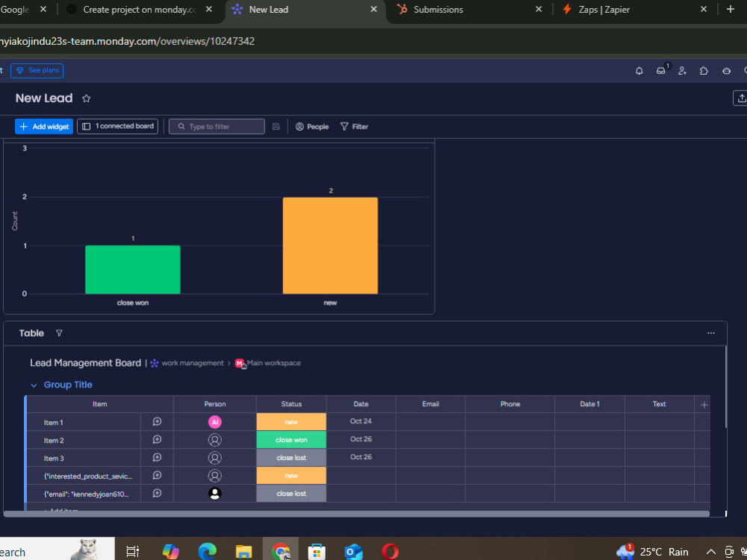Open the Microsoft Edge taskbar icon
The height and width of the screenshot is (560, 747).
tap(207, 552)
